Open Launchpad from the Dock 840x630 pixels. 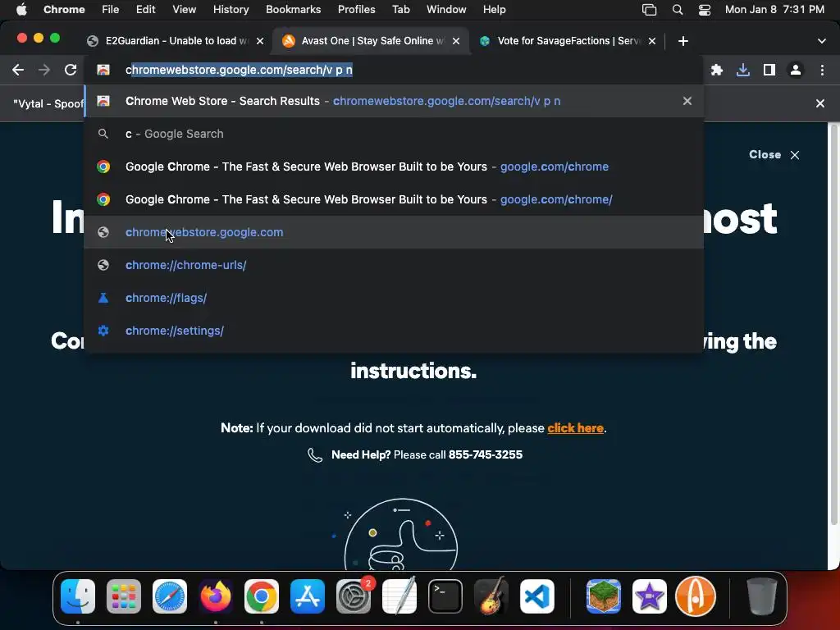[124, 596]
